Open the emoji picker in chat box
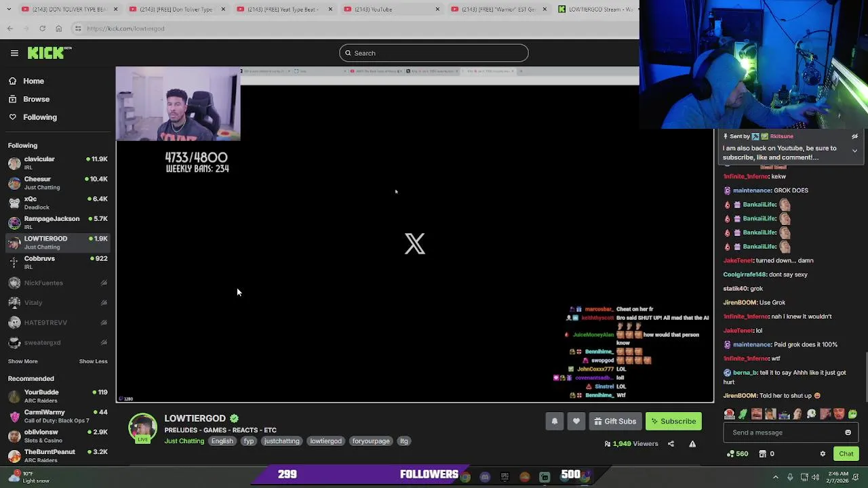Image resolution: width=868 pixels, height=488 pixels. click(x=848, y=432)
